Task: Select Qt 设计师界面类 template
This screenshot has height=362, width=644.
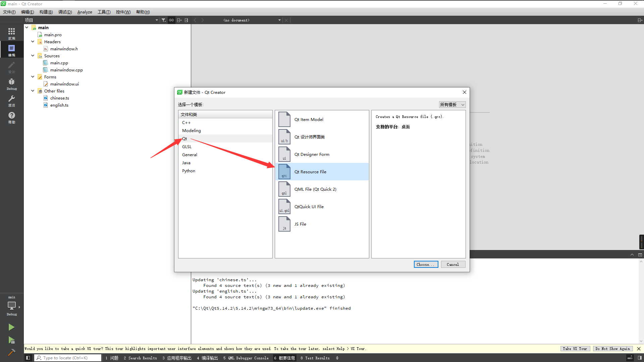Action: coord(322,137)
